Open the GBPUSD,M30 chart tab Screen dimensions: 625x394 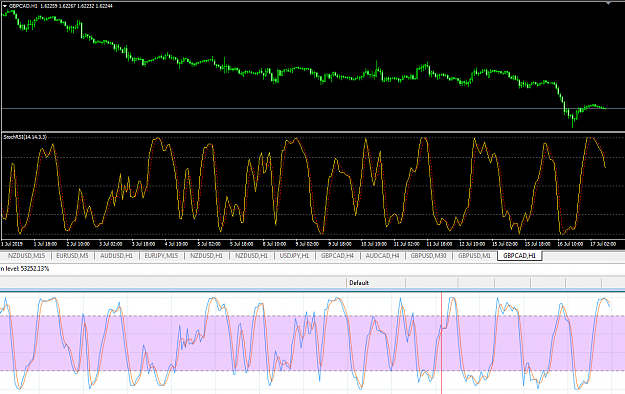point(428,256)
